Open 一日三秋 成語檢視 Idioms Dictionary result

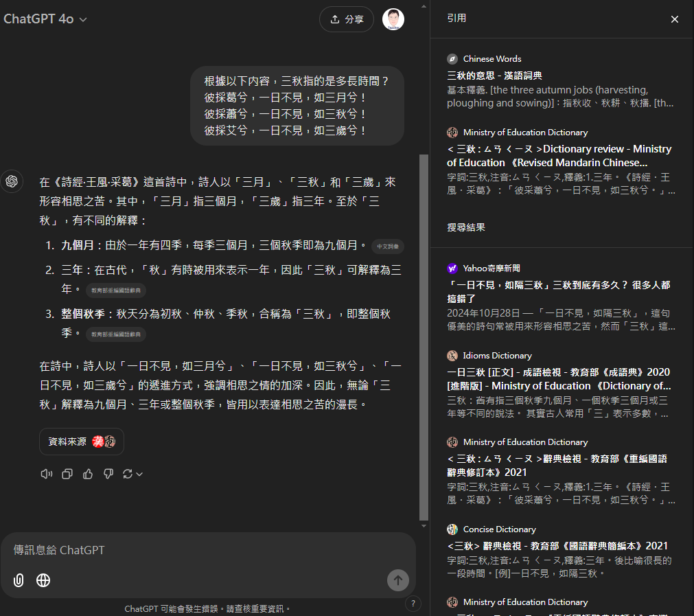click(x=559, y=378)
